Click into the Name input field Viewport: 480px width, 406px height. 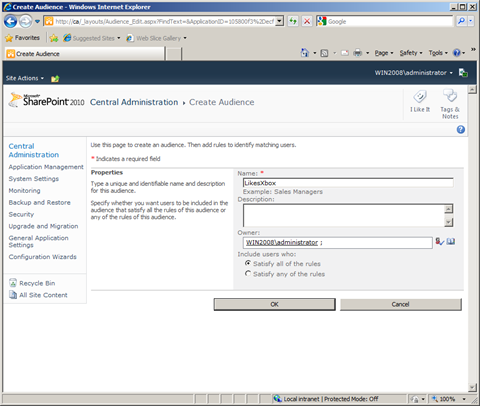coord(348,183)
